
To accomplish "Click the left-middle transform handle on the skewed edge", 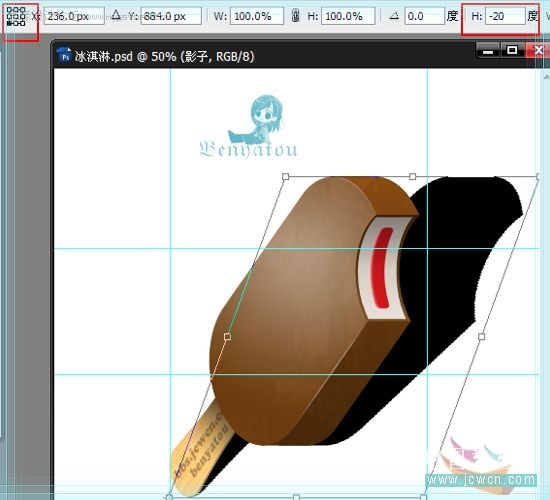I will pos(227,337).
